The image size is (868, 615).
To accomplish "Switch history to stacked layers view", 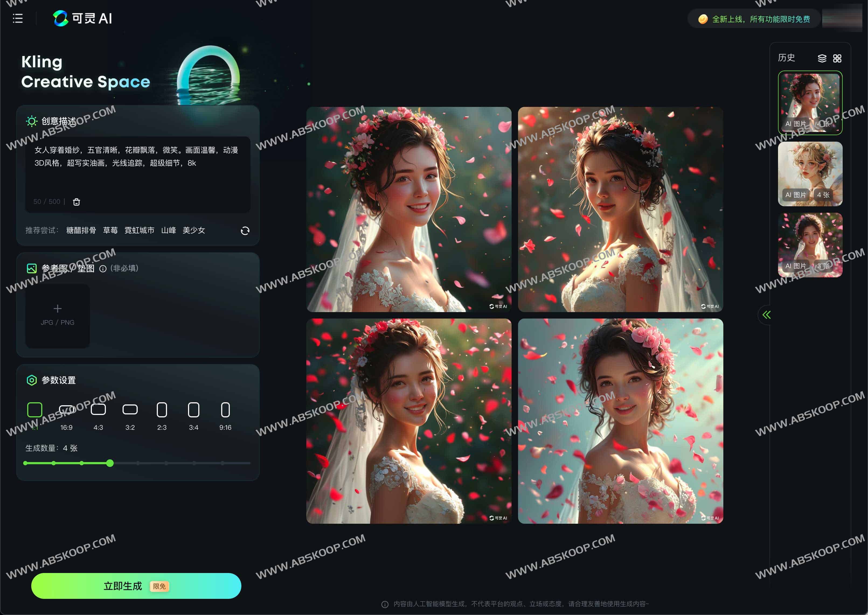I will click(x=822, y=58).
